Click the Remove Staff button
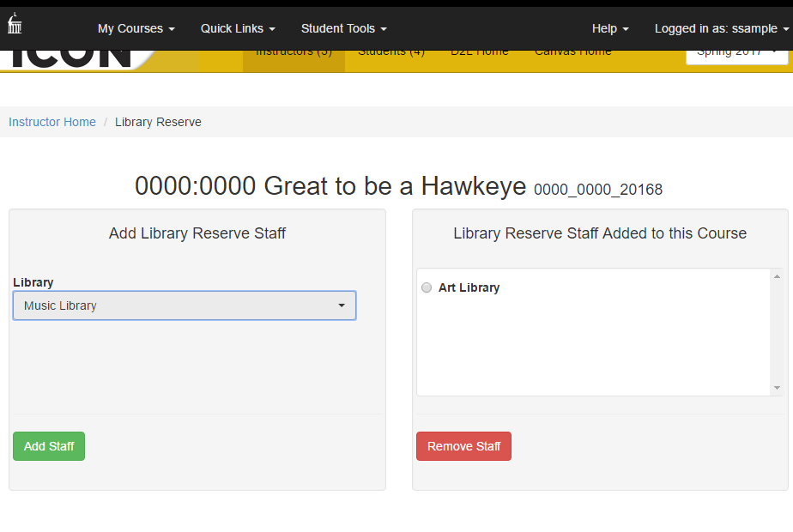 pyautogui.click(x=463, y=446)
